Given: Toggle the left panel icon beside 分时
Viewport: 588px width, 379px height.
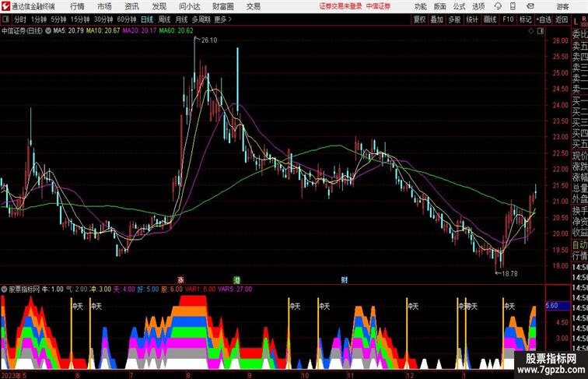Looking at the screenshot, I should 5,19.
